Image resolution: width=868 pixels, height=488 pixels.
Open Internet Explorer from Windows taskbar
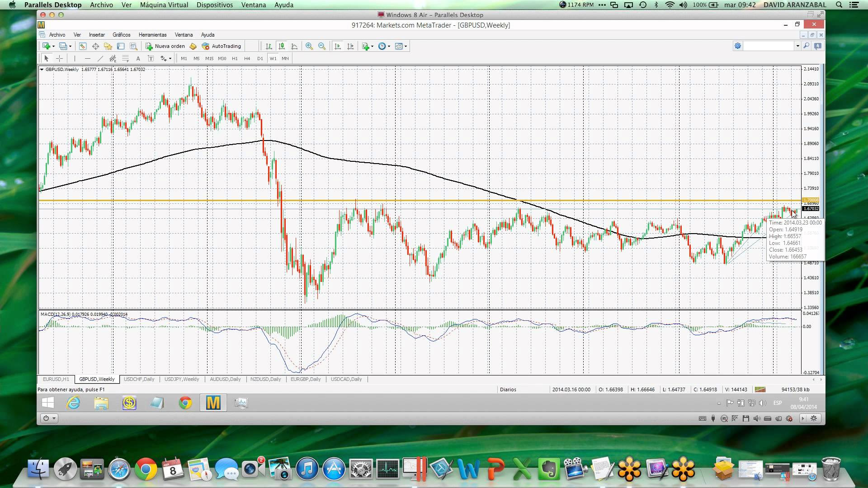click(73, 403)
